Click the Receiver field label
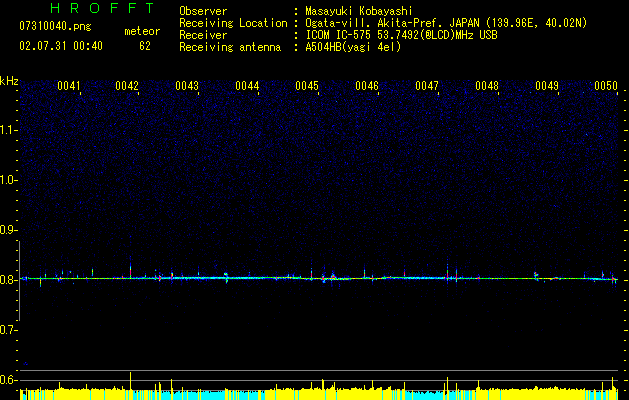The height and width of the screenshot is (400, 629). click(203, 35)
